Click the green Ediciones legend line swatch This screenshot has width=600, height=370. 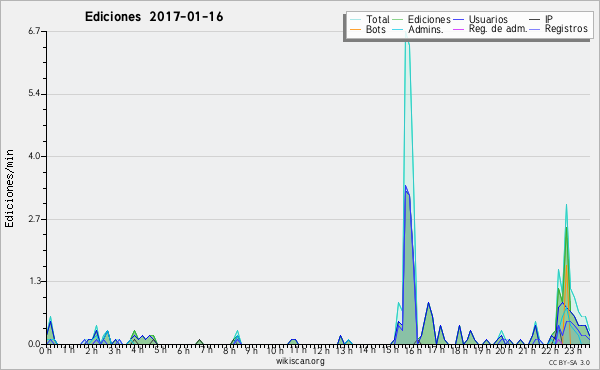tap(398, 19)
